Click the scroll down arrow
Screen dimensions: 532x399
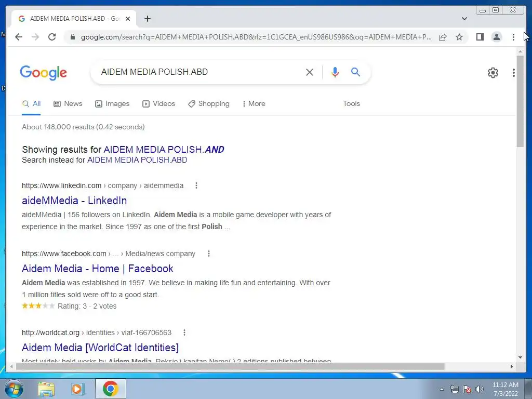coord(520,357)
